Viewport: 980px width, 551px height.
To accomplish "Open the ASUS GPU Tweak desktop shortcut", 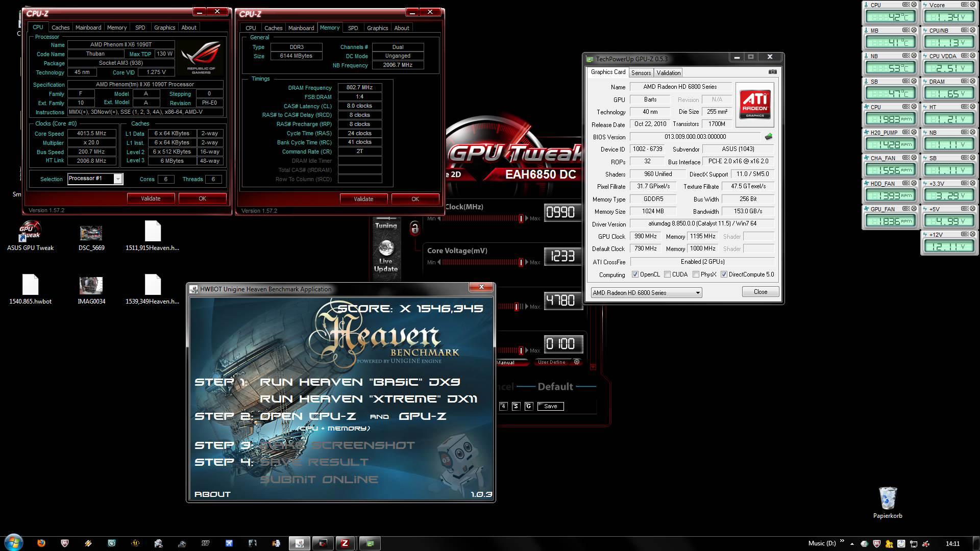I will pos(30,236).
